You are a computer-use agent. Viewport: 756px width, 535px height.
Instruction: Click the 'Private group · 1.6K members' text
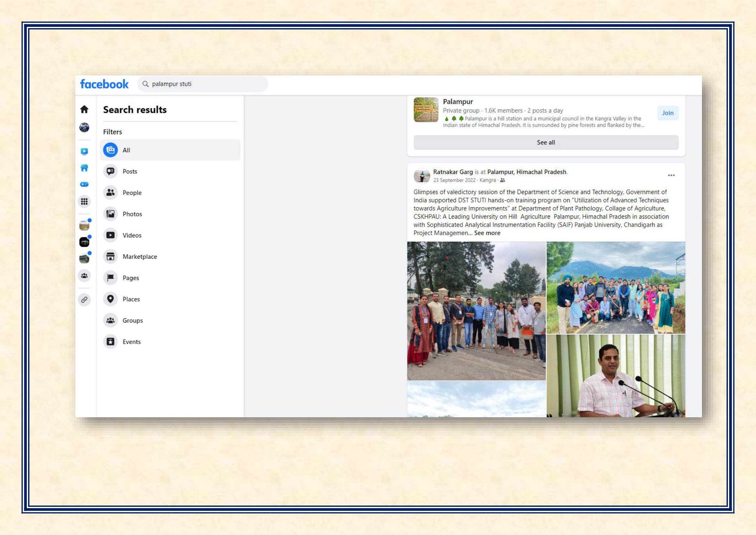(482, 111)
